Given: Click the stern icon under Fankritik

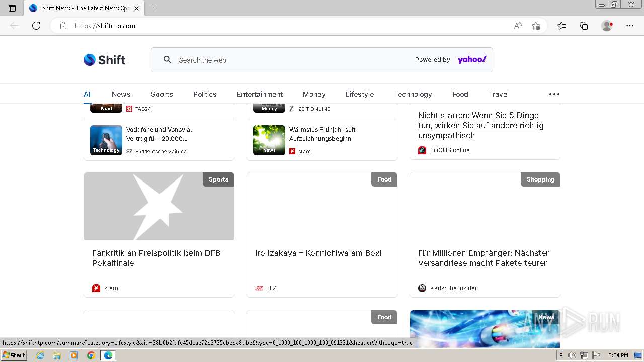Looking at the screenshot, I should [x=96, y=288].
